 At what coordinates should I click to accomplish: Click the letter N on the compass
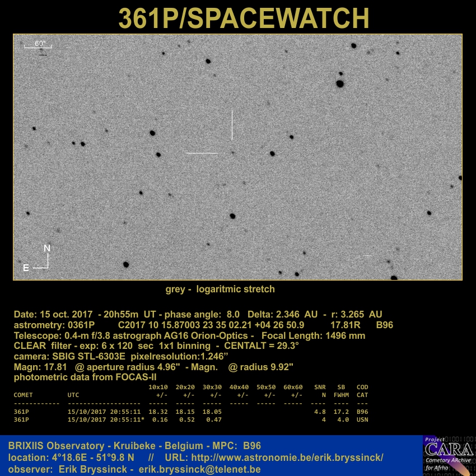tap(47, 248)
